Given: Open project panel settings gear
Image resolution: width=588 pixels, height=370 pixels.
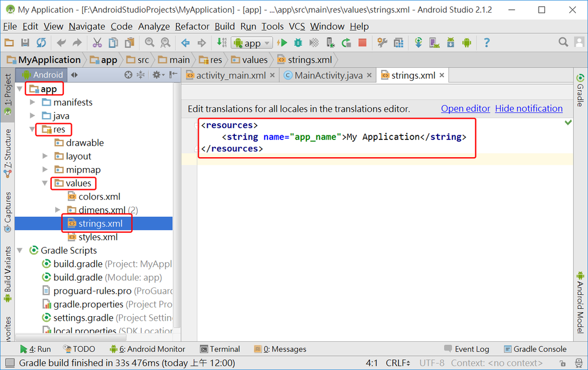Looking at the screenshot, I should [158, 75].
